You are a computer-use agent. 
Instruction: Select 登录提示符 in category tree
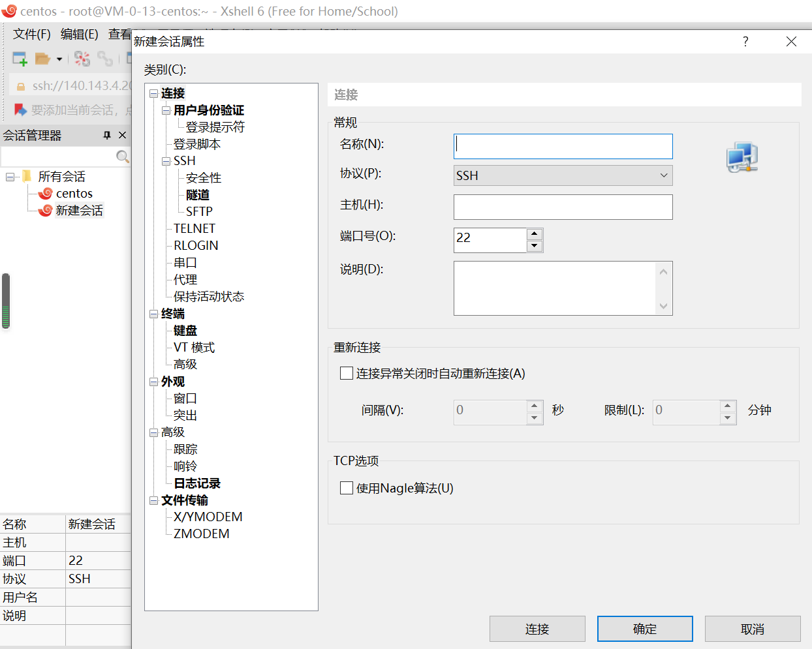click(215, 127)
